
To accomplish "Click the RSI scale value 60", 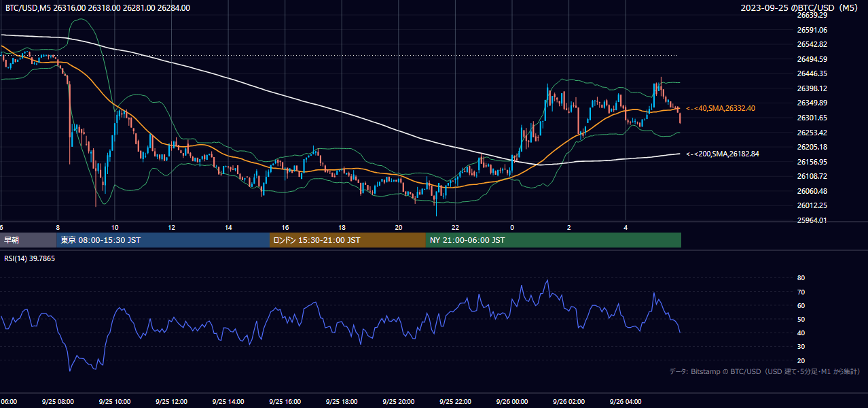I will click(x=801, y=305).
